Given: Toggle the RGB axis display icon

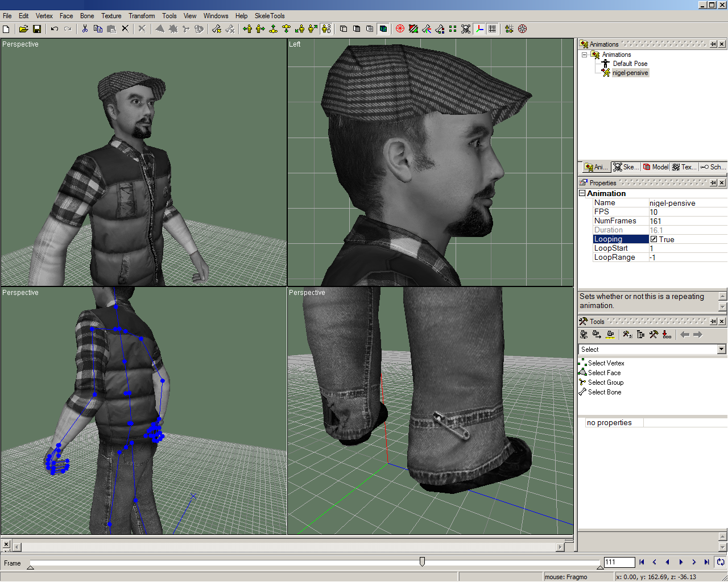Looking at the screenshot, I should [x=479, y=29].
